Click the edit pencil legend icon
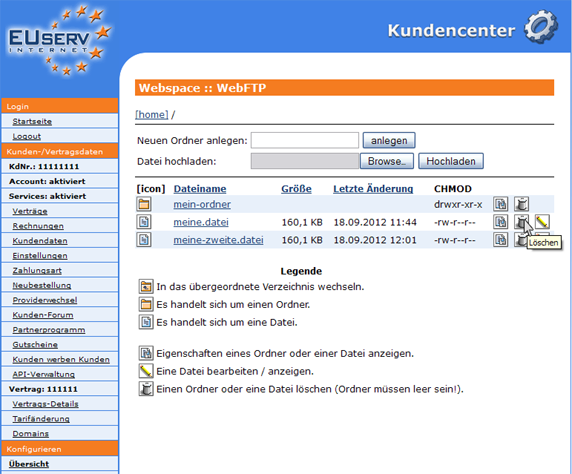 click(x=146, y=371)
